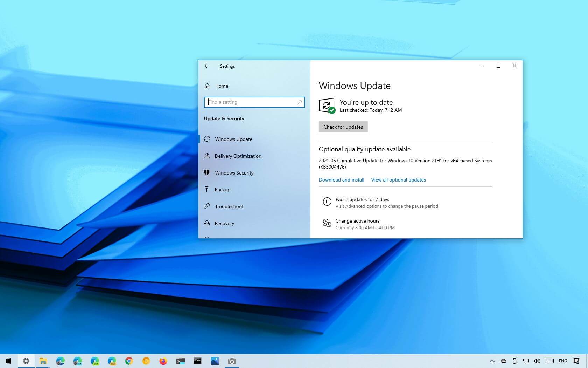
Task: Launch Firefox from the taskbar
Action: (163, 361)
